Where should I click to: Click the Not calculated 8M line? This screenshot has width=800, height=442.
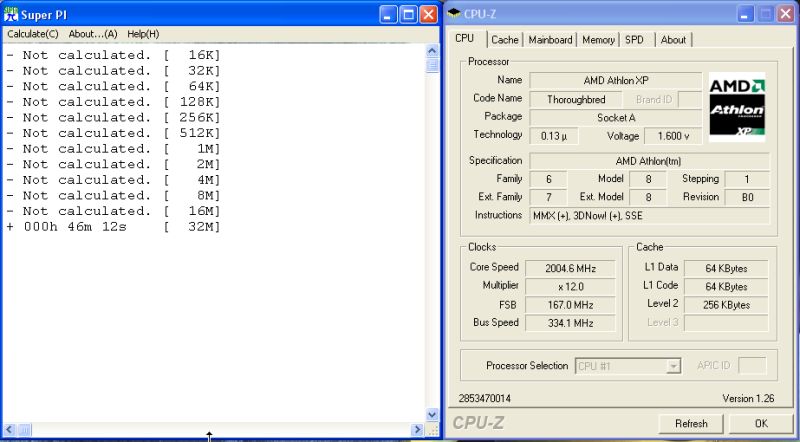coord(113,195)
